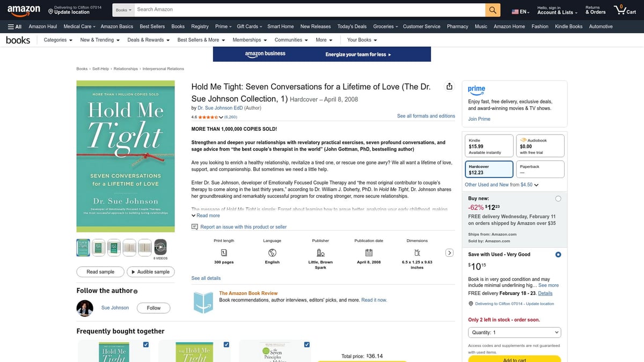Play the videos thumbnail icon

160,247
